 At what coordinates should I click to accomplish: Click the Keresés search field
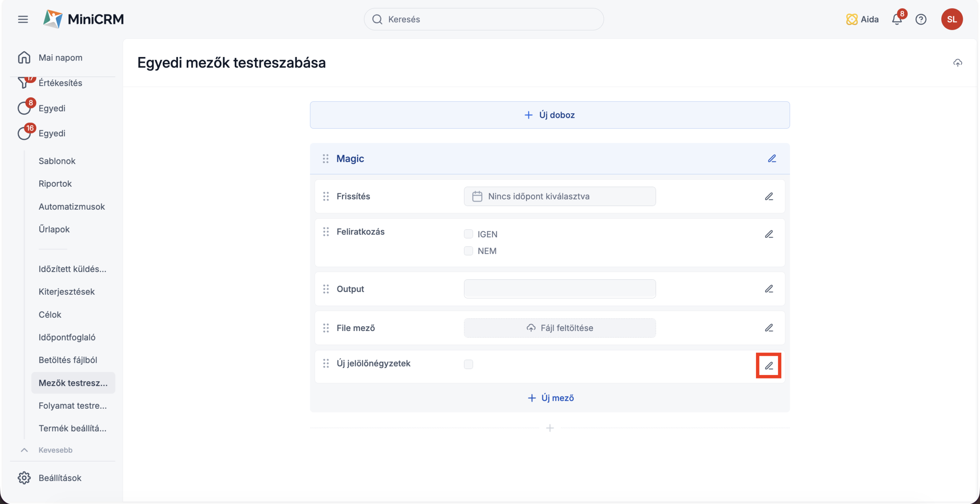pyautogui.click(x=483, y=19)
